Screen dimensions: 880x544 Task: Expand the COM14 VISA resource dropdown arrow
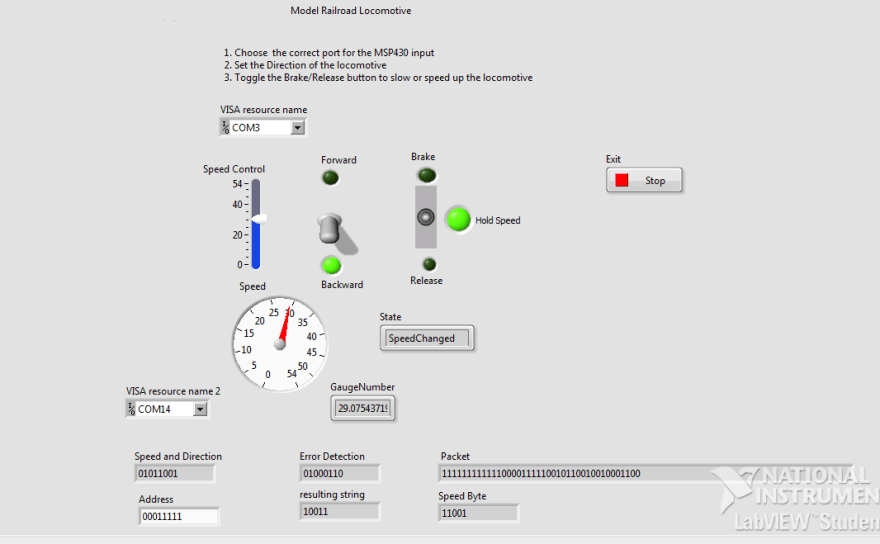[x=200, y=409]
